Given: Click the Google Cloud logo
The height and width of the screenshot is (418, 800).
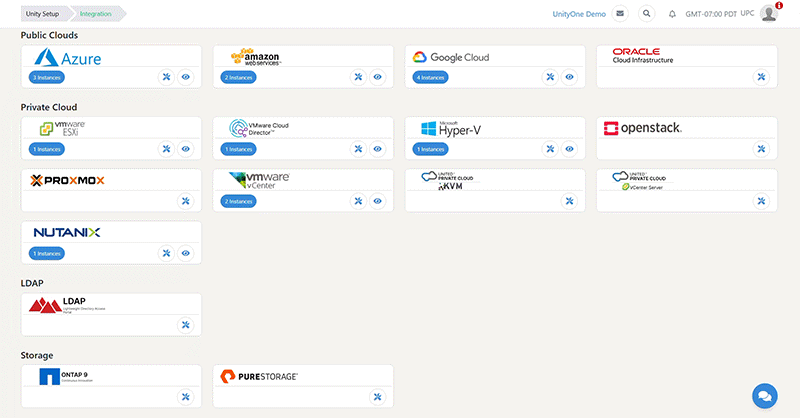Looking at the screenshot, I should [x=451, y=57].
